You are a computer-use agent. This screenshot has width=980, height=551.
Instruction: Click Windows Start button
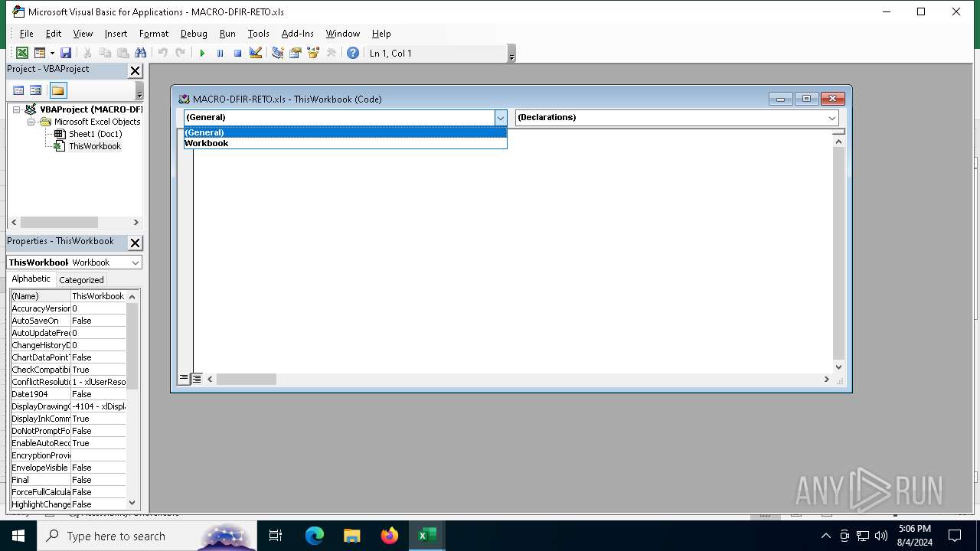18,536
